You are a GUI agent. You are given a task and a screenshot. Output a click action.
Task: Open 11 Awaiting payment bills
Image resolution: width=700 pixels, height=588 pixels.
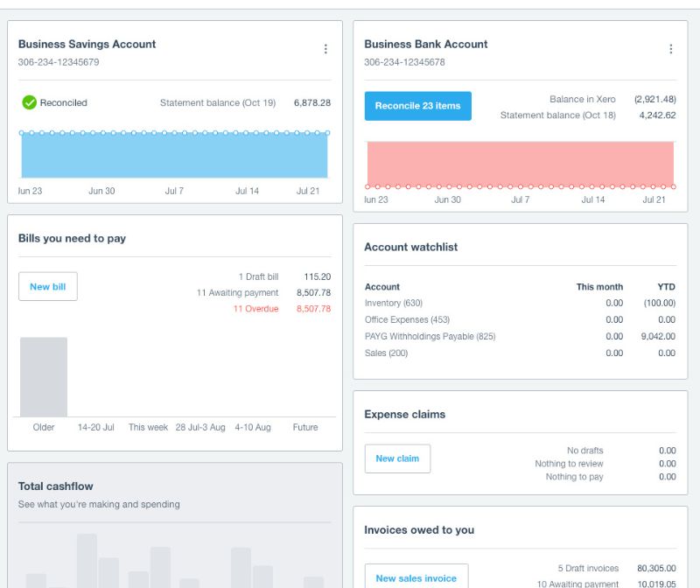(237, 293)
